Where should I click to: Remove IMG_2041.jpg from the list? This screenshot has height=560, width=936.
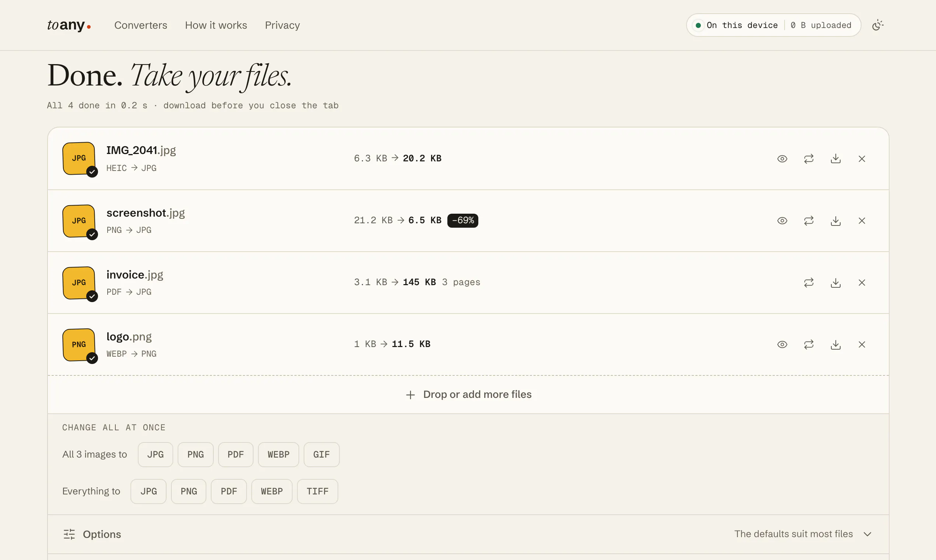point(862,159)
